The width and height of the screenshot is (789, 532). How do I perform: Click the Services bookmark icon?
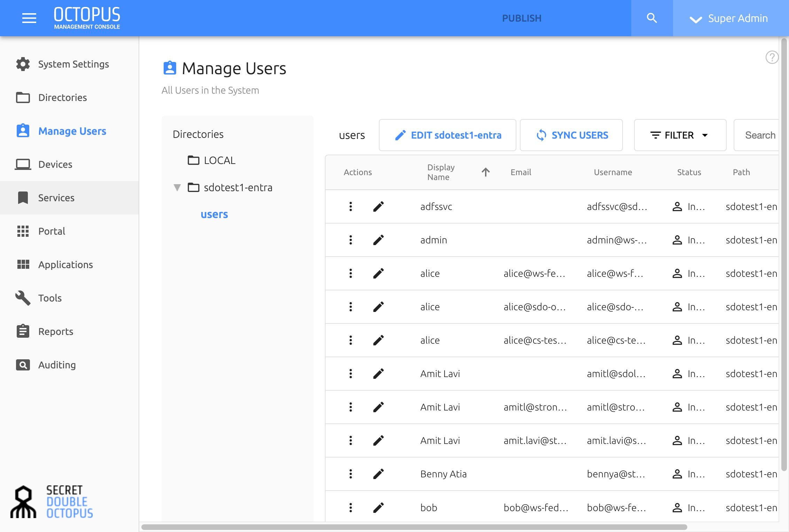click(23, 198)
